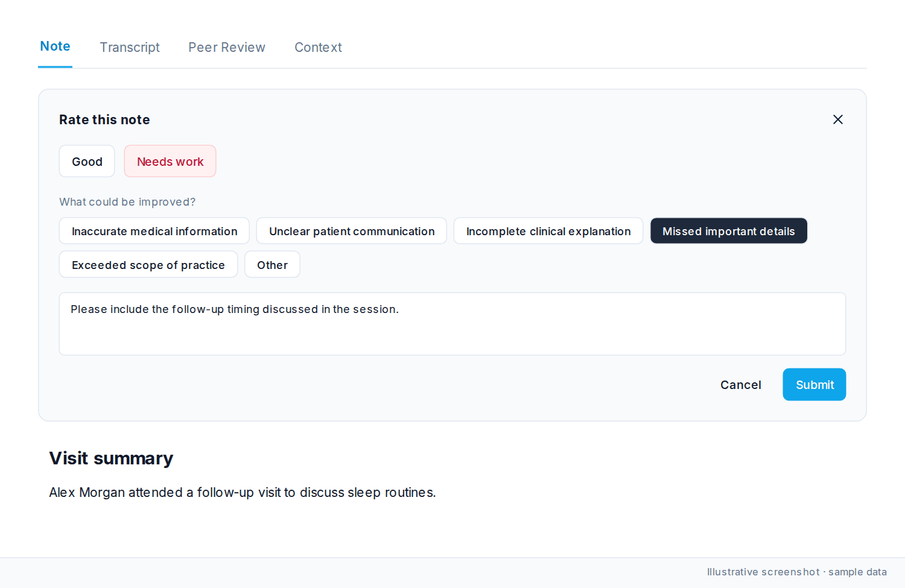The image size is (905, 588).
Task: Go to the Peer Review tab
Action: (x=227, y=47)
